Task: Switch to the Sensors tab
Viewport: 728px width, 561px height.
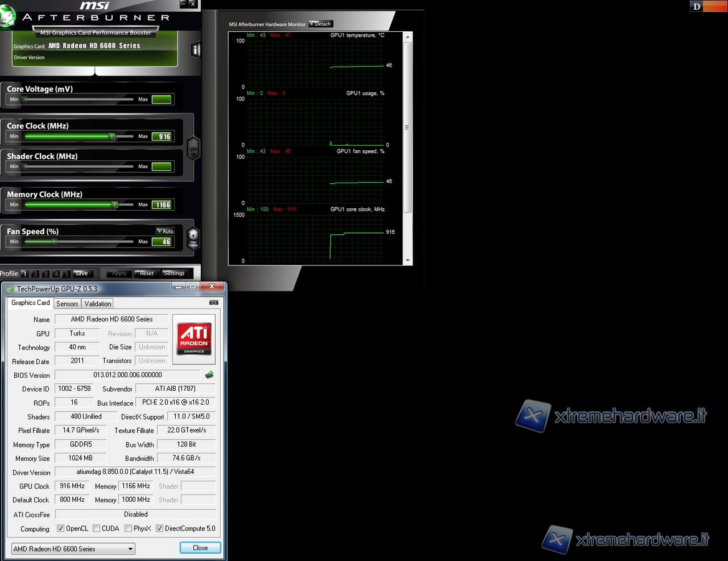Action: pos(67,304)
